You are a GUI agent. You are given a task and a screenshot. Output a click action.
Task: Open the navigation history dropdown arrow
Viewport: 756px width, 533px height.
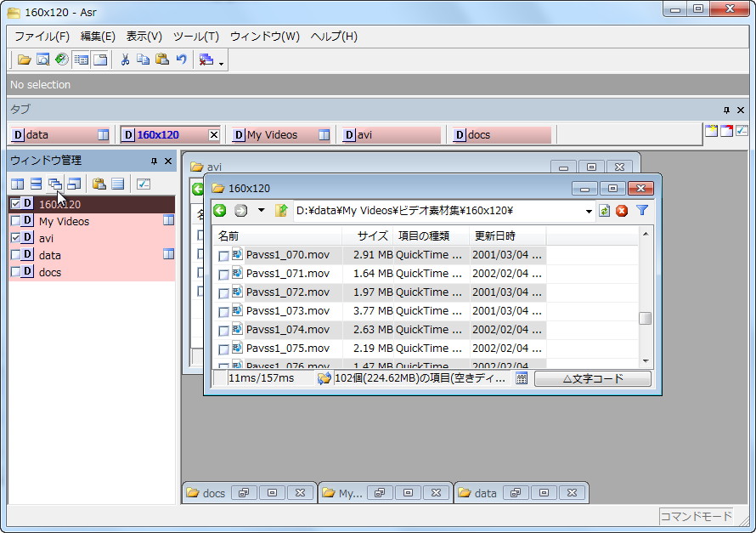[262, 210]
